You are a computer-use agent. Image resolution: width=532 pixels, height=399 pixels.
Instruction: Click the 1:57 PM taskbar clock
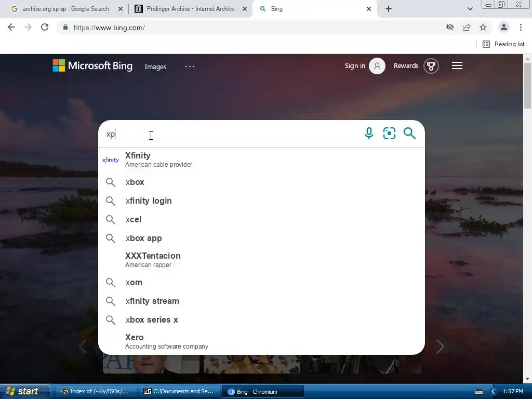(513, 392)
